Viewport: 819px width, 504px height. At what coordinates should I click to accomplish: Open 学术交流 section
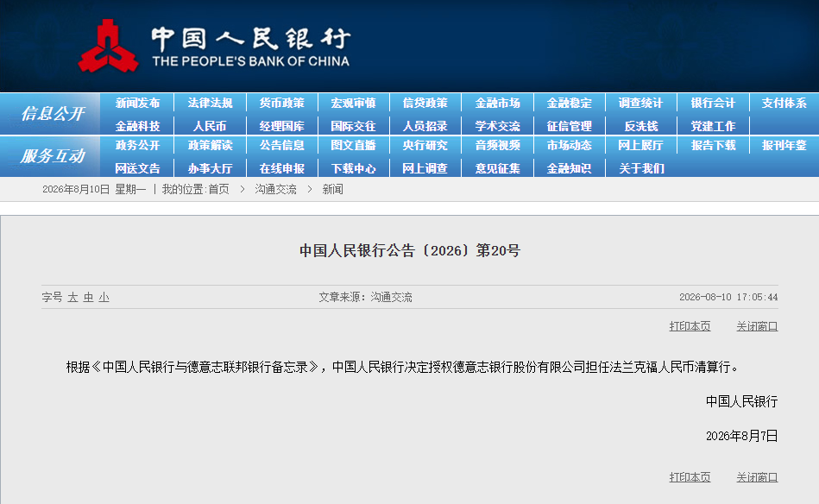pyautogui.click(x=497, y=126)
